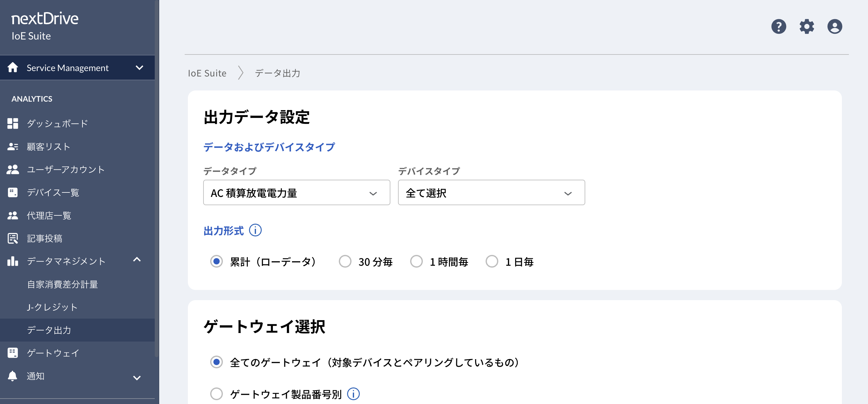The image size is (868, 404).
Task: Click the 通知 bell icon
Action: tap(12, 376)
